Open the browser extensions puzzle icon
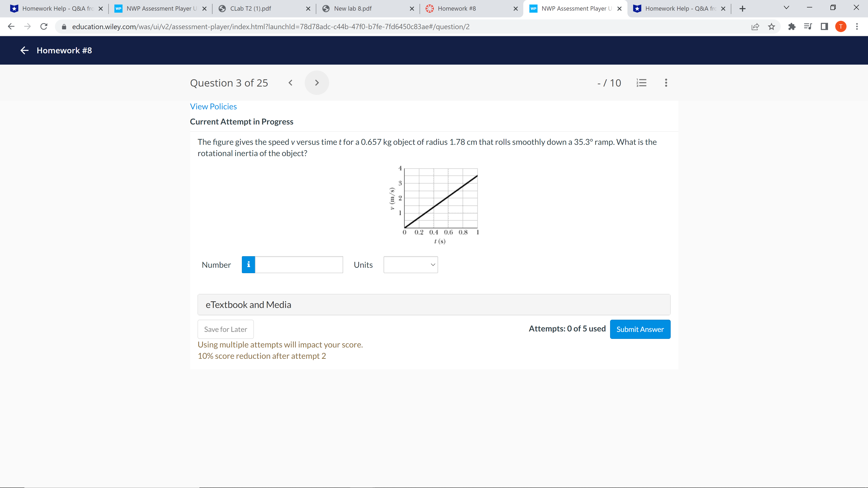Image resolution: width=868 pixels, height=488 pixels. pyautogui.click(x=792, y=27)
